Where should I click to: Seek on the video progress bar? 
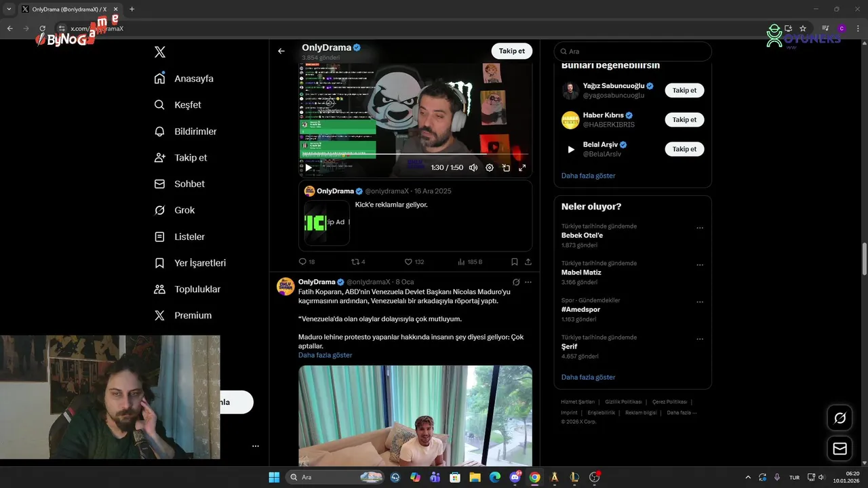tap(415, 155)
